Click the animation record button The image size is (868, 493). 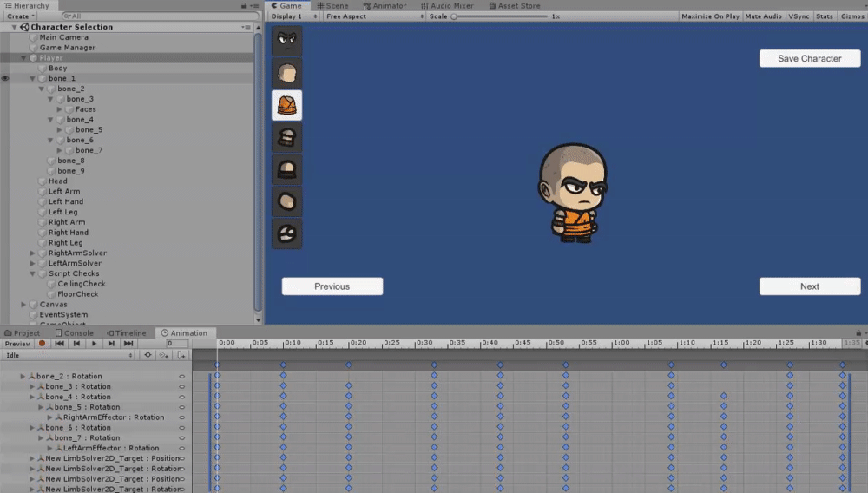pyautogui.click(x=42, y=344)
